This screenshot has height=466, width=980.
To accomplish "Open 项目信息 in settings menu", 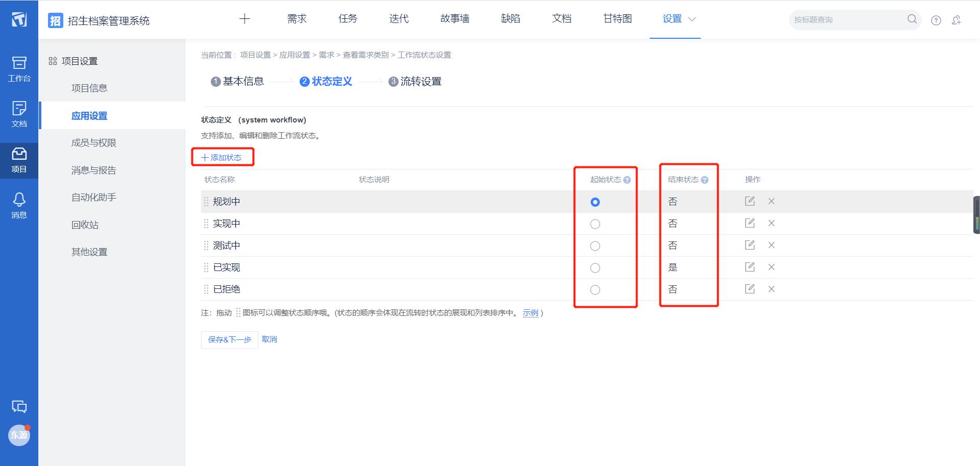I will (x=89, y=88).
